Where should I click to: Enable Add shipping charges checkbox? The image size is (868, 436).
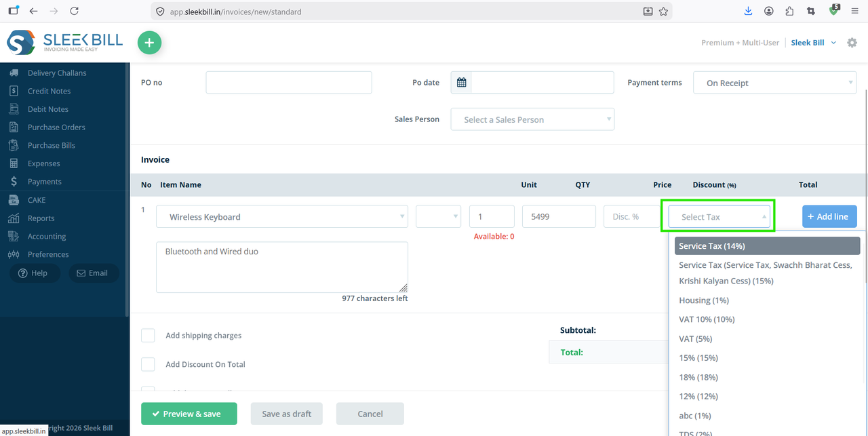click(x=148, y=336)
